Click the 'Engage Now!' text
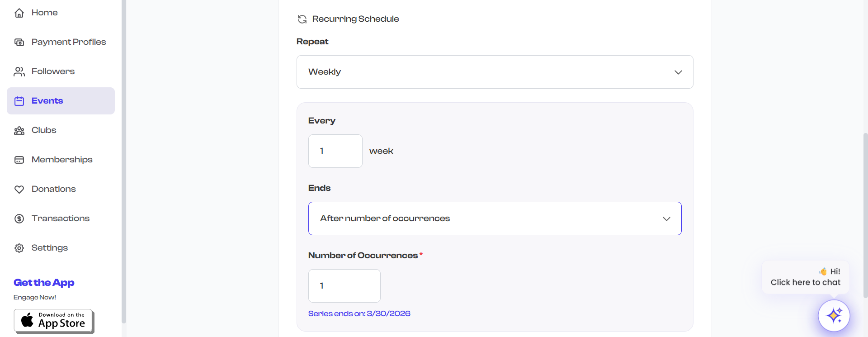 point(35,297)
